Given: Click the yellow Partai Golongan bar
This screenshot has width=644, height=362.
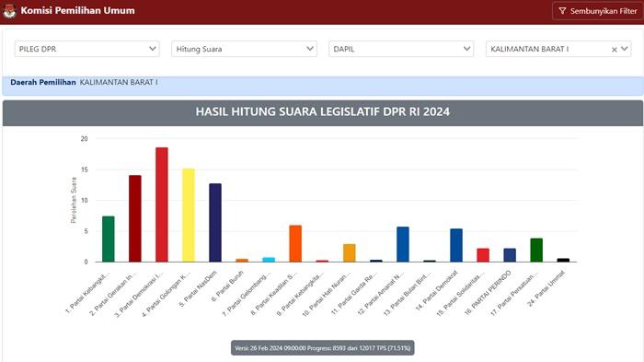Looking at the screenshot, I should pos(189,216).
